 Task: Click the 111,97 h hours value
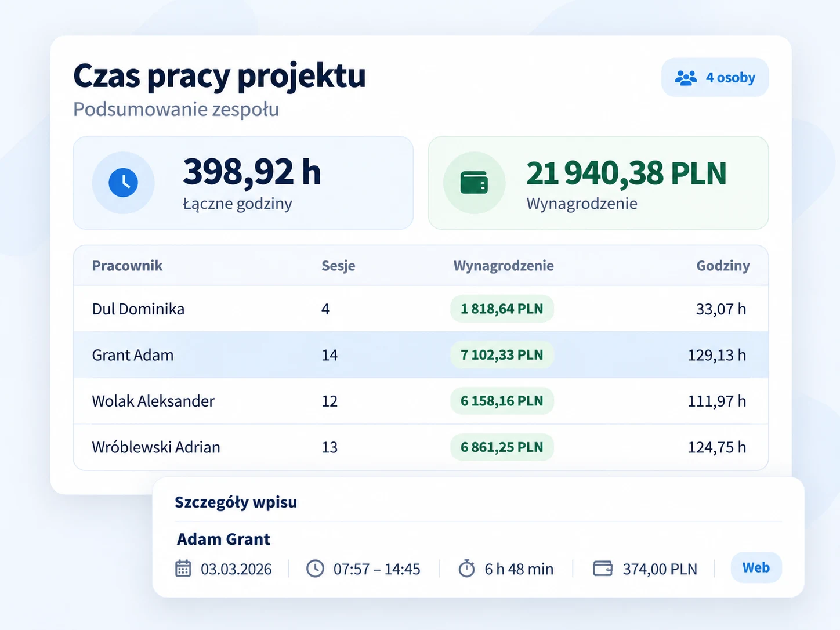click(717, 401)
